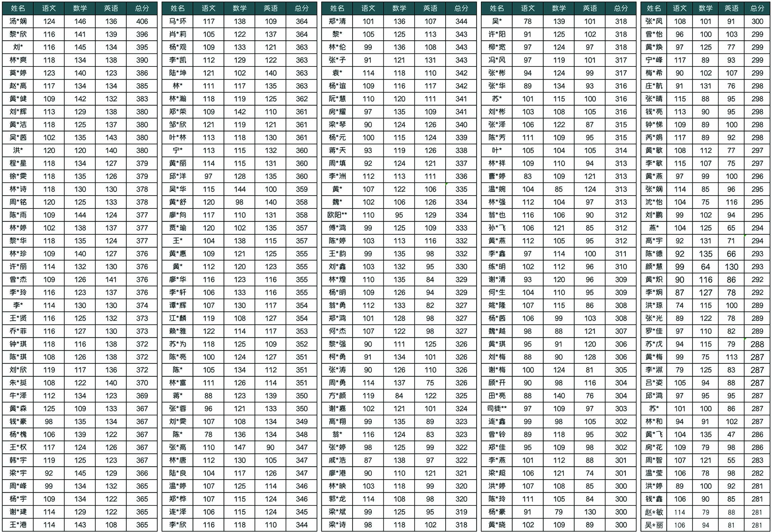Click the name cell 连*泽

[x=178, y=512]
